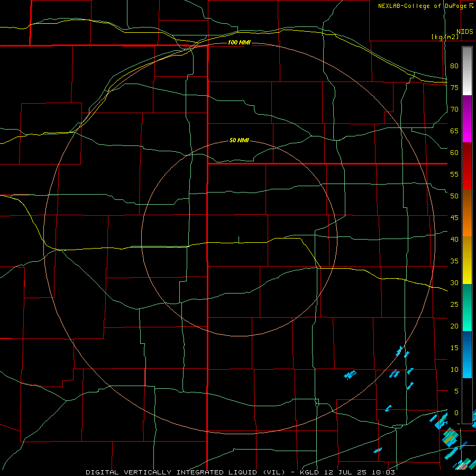Click the scale value 40

454,240
